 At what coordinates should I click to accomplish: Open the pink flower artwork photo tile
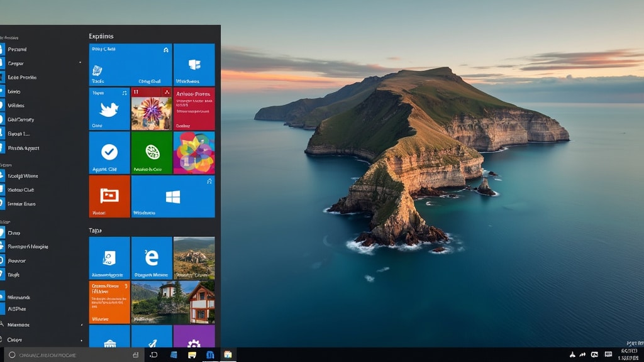click(152, 109)
